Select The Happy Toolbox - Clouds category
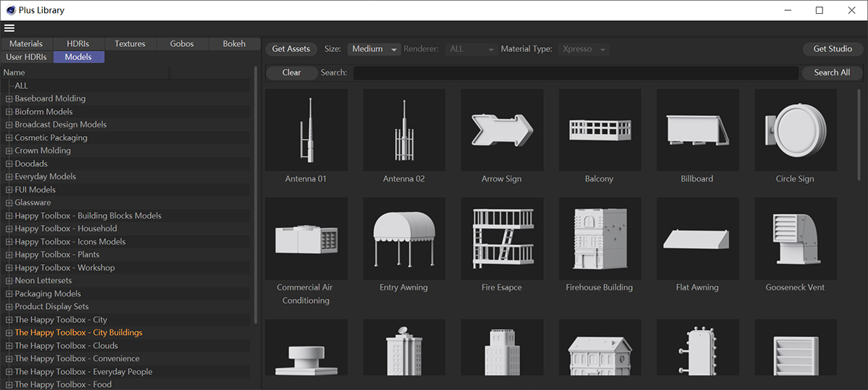 [66, 346]
